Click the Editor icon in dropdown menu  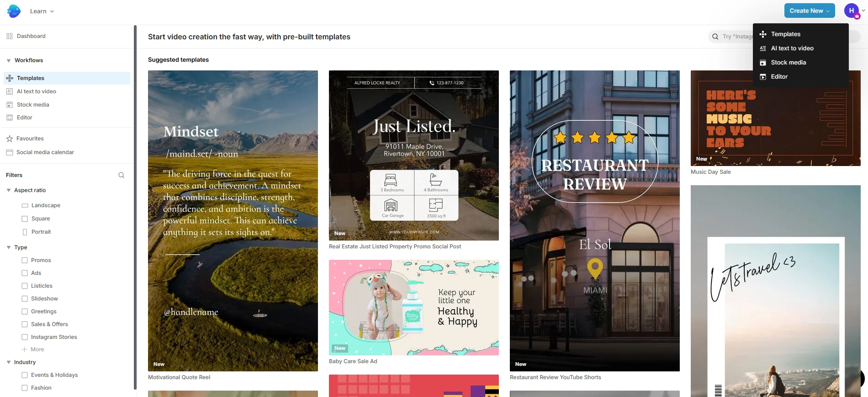[x=763, y=77]
